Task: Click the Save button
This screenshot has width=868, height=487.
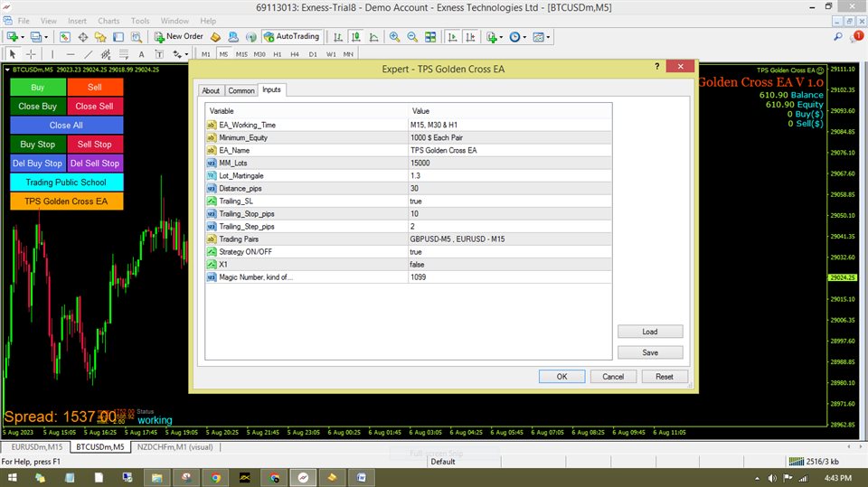Action: (650, 352)
